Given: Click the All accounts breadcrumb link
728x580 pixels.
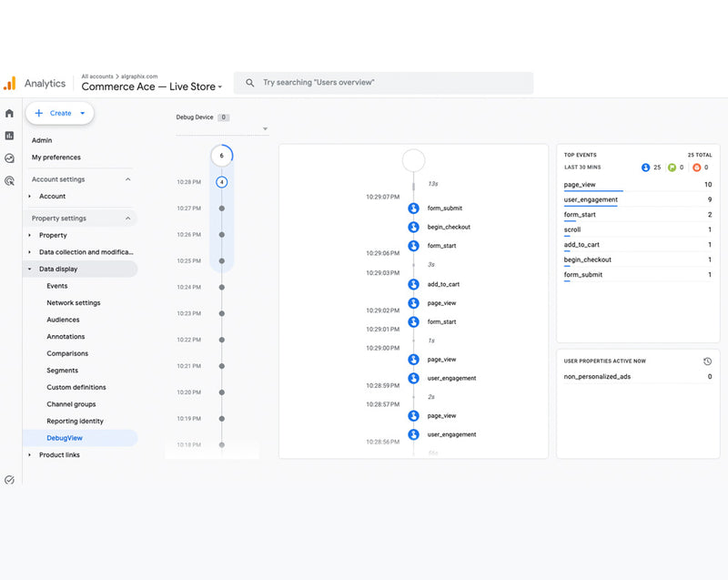Looking at the screenshot, I should click(x=97, y=76).
